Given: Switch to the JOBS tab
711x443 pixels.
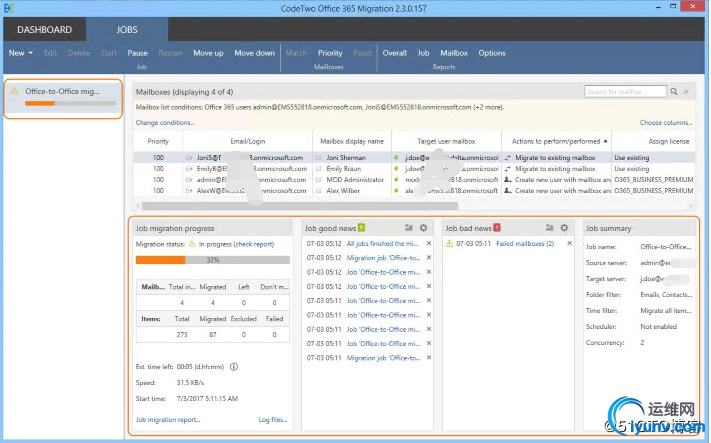Looking at the screenshot, I should pos(127,29).
